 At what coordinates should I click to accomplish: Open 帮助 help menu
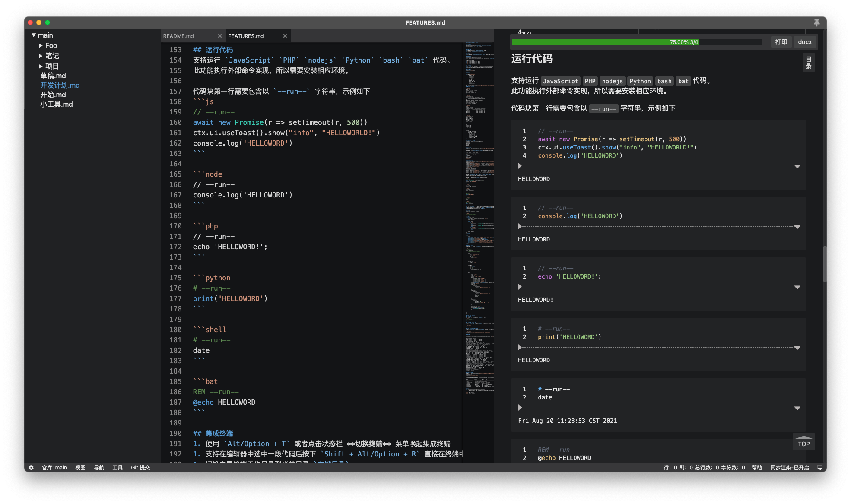pyautogui.click(x=757, y=467)
